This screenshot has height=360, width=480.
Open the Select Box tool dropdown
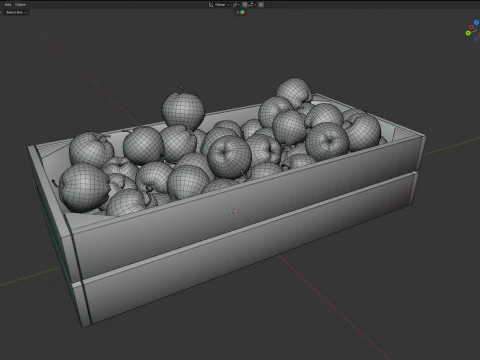tap(16, 12)
